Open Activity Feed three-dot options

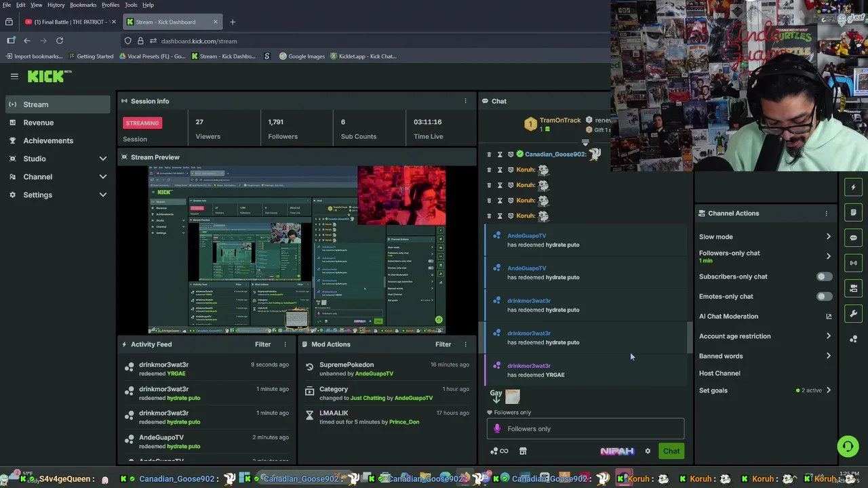click(285, 344)
